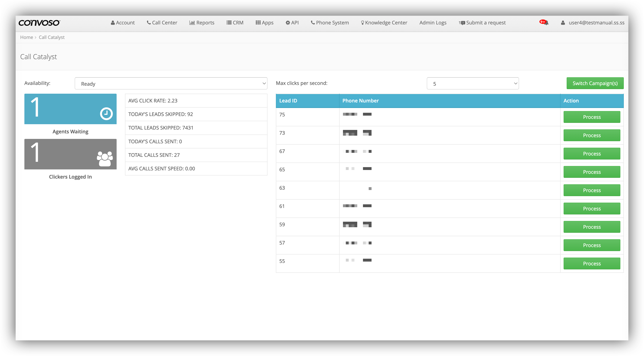Process lead 67

click(591, 154)
